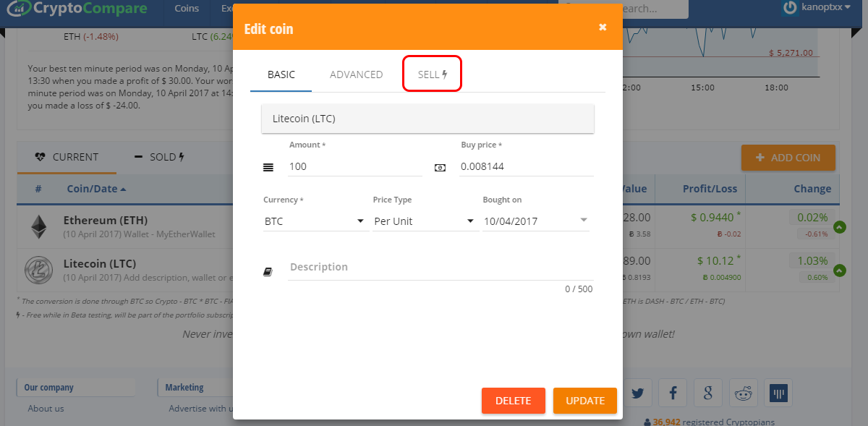Viewport: 868px width, 426px height.
Task: Click the Ethereum change value 0.02%
Action: (x=812, y=218)
